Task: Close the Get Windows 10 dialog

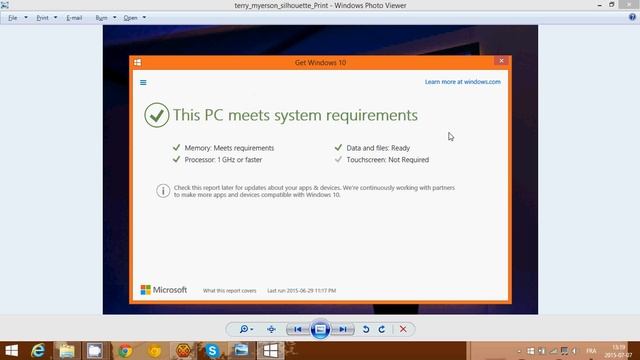Action: pyautogui.click(x=501, y=61)
